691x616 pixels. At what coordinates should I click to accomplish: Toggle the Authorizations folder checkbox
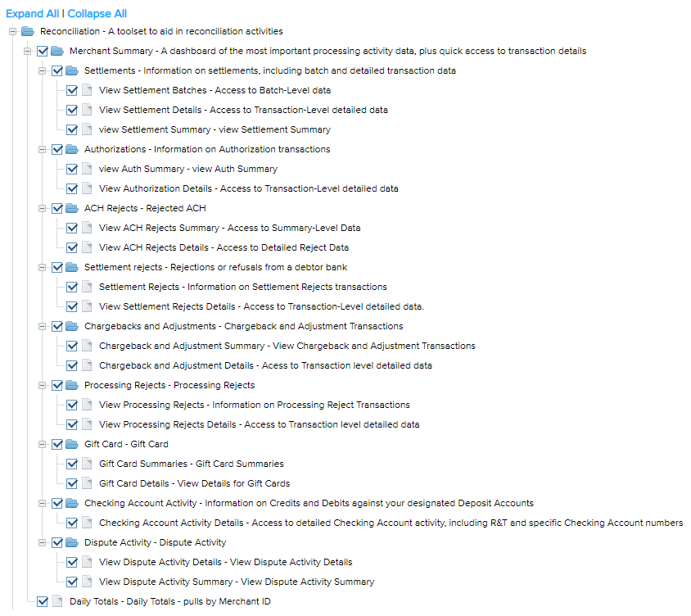point(57,149)
